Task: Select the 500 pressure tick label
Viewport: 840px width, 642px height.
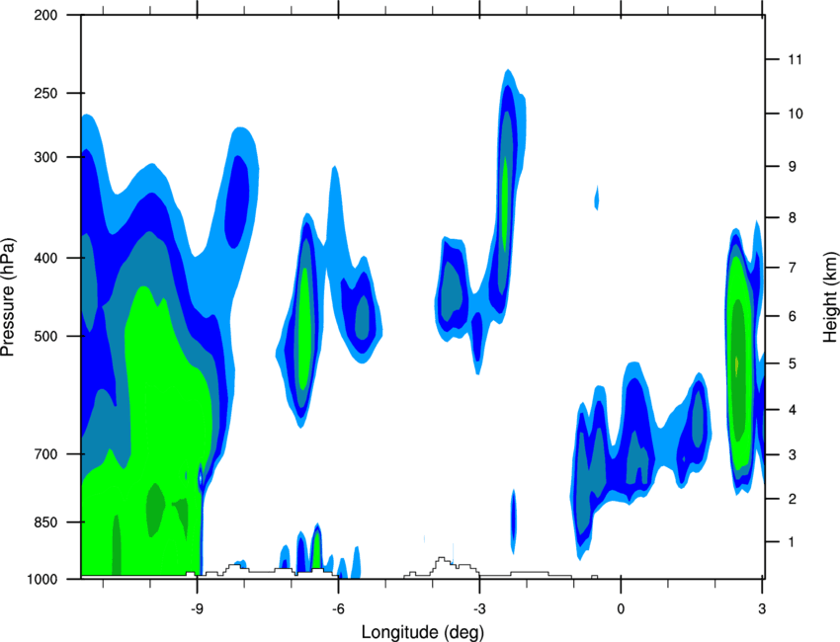Action: [45, 336]
